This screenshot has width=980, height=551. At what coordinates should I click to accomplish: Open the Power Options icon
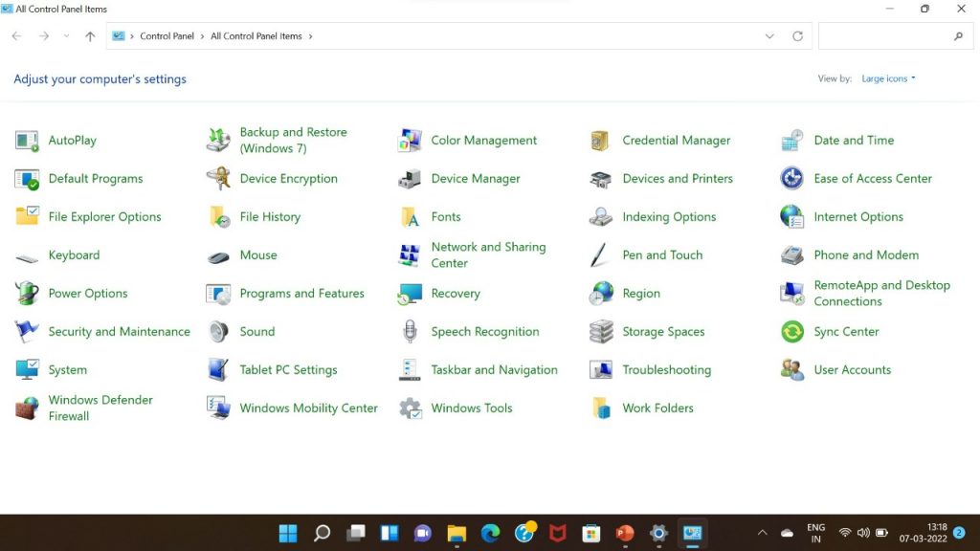pos(27,294)
